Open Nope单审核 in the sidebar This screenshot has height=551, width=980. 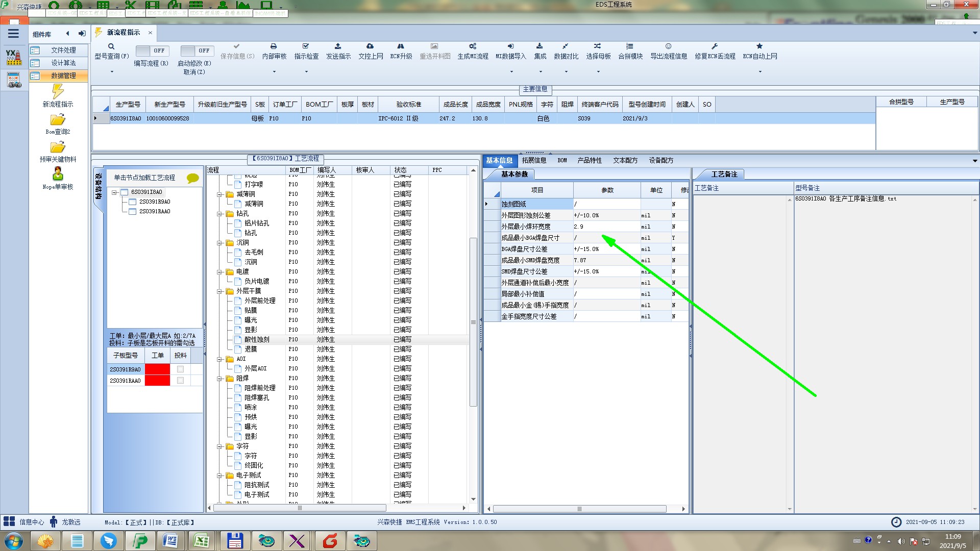click(x=58, y=174)
